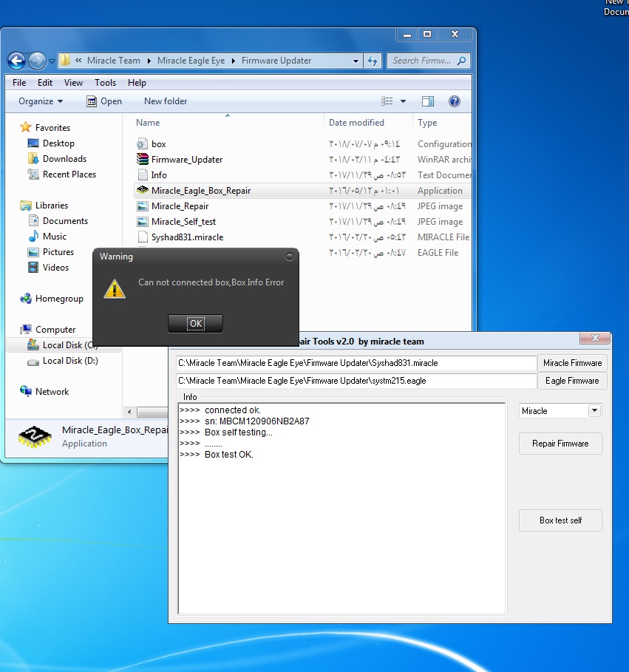Open the Miracle box type combo box
This screenshot has height=672, width=629.
tap(560, 411)
